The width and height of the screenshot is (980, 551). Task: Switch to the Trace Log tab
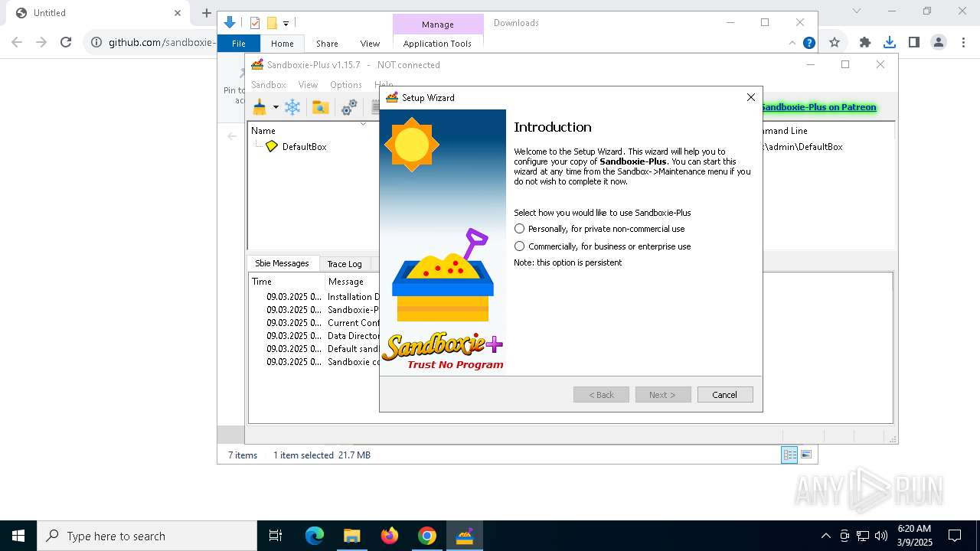click(345, 264)
